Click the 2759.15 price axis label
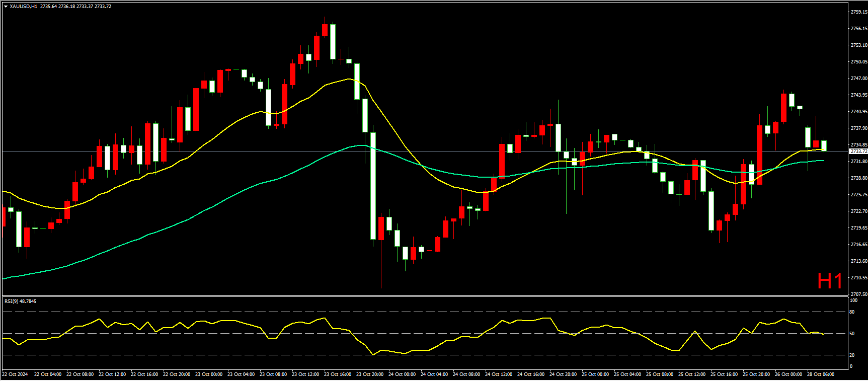 (x=858, y=12)
